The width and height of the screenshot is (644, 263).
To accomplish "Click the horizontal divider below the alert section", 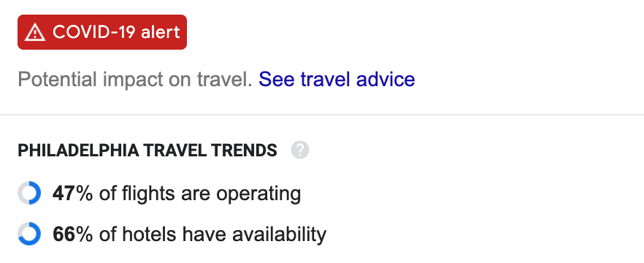I will [x=322, y=115].
